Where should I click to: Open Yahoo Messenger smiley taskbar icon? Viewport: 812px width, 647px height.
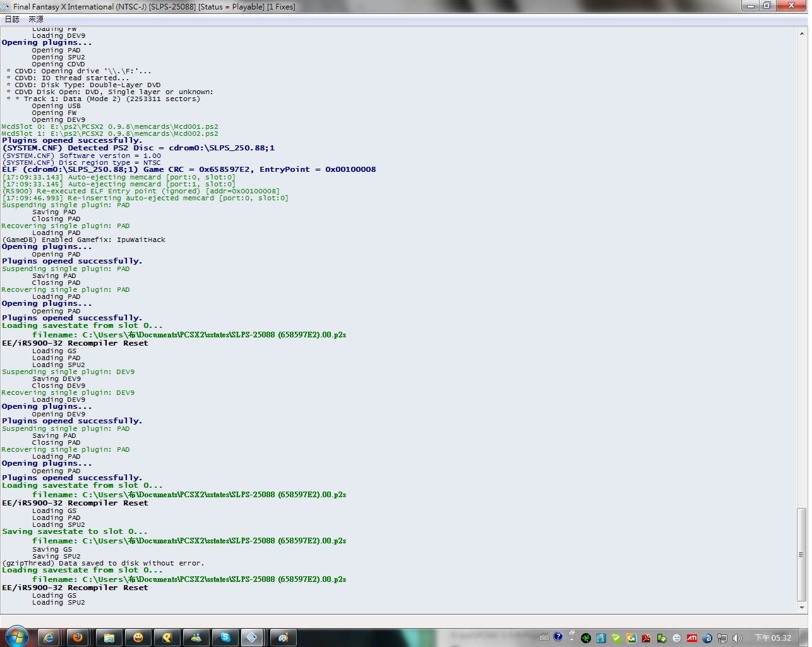[x=138, y=638]
